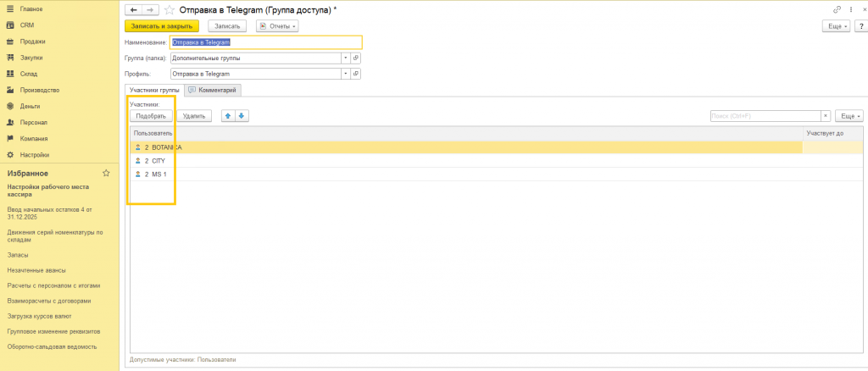Open Движения серий номенклатуры по складам

(x=55, y=236)
